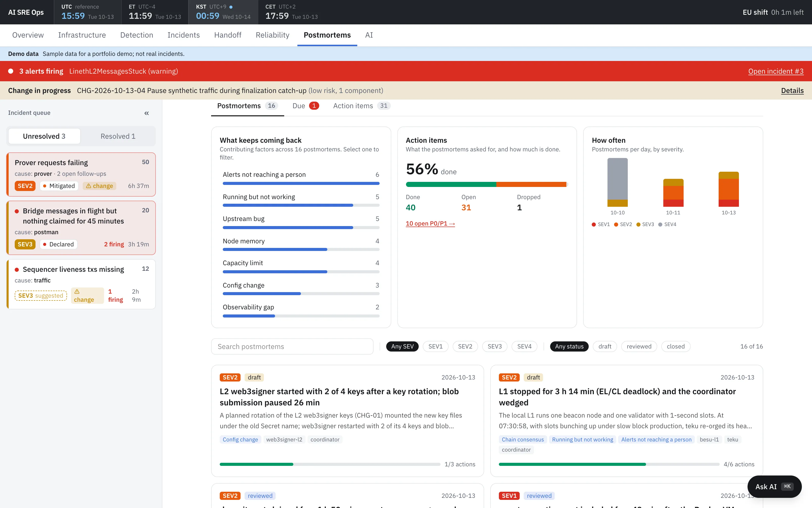
Task: Select the reviewed status filter
Action: (x=639, y=346)
